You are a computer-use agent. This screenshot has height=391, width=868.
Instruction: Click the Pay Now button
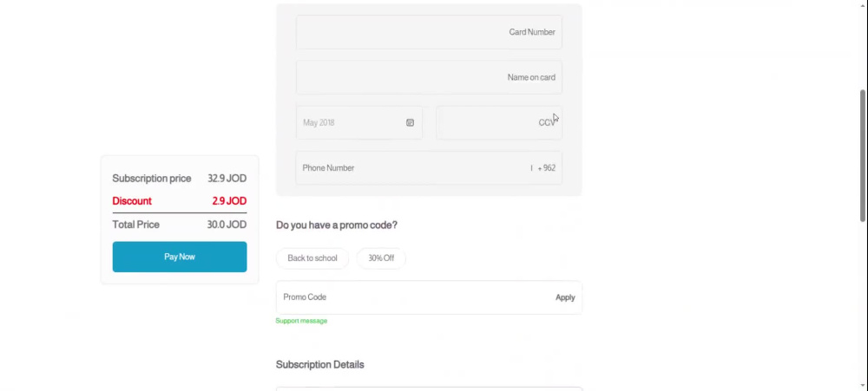pyautogui.click(x=180, y=257)
